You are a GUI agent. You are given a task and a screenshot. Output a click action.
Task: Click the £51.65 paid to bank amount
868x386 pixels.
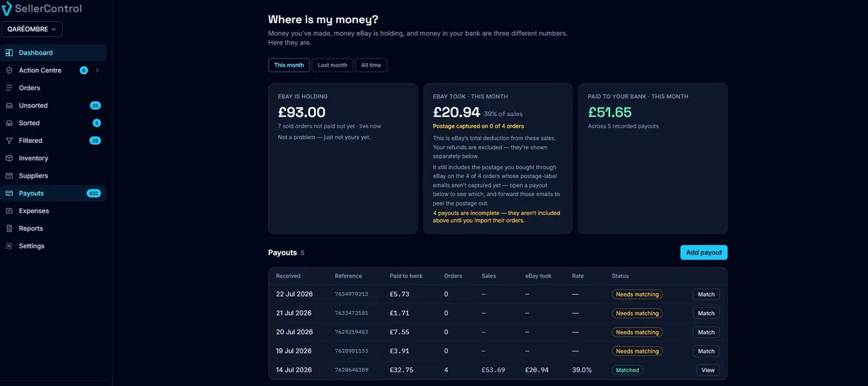[x=610, y=112]
